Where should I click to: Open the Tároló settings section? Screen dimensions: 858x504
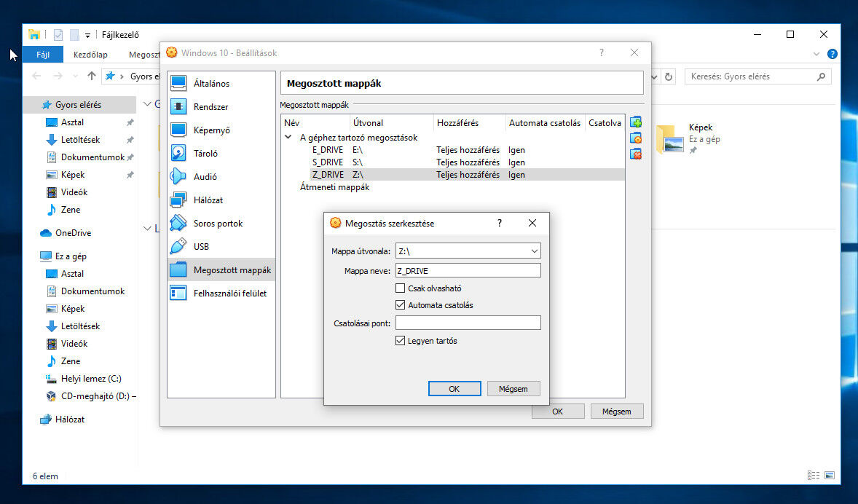[221, 153]
